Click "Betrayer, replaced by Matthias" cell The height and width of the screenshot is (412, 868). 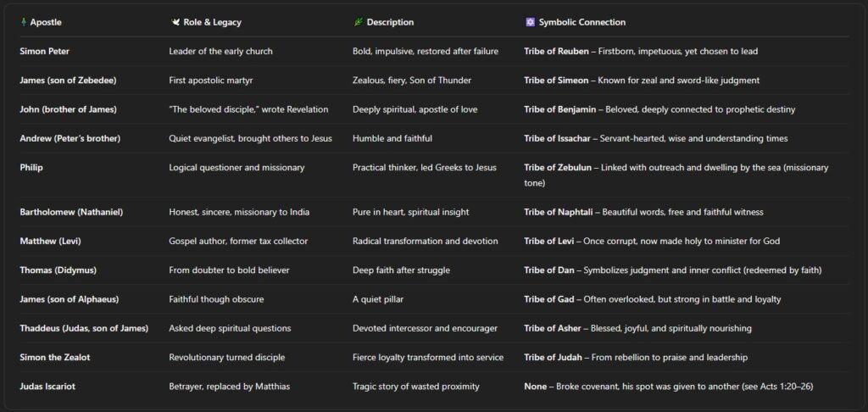pos(229,387)
